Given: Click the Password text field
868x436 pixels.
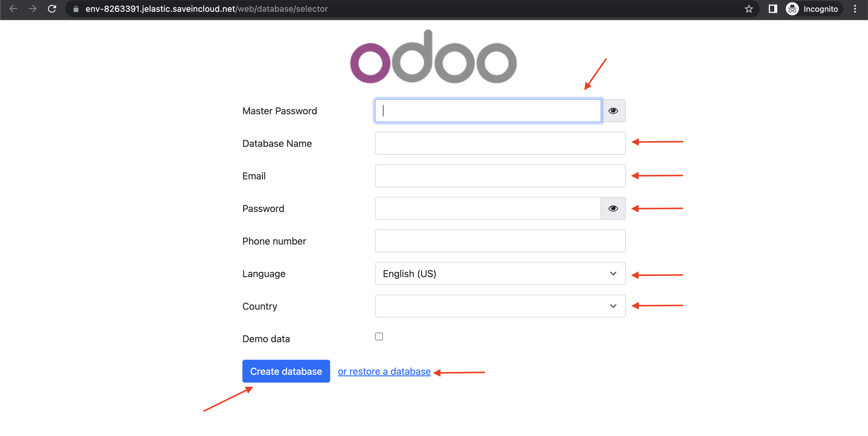Looking at the screenshot, I should (488, 208).
